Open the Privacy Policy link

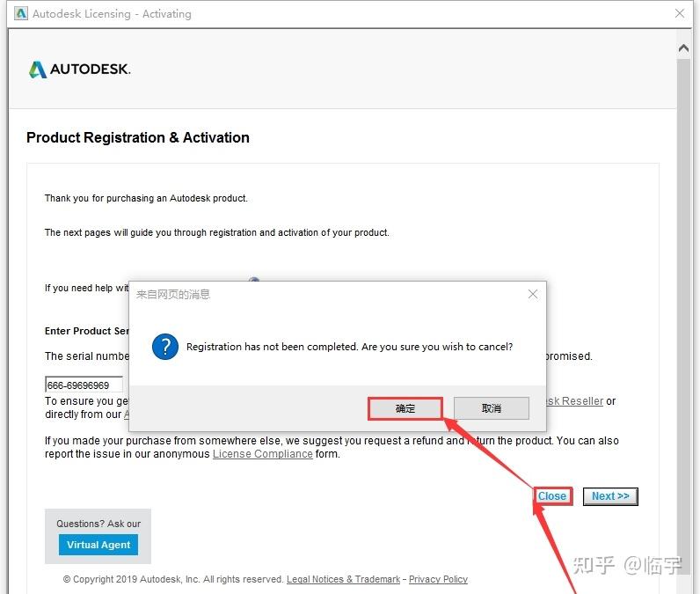pyautogui.click(x=438, y=579)
